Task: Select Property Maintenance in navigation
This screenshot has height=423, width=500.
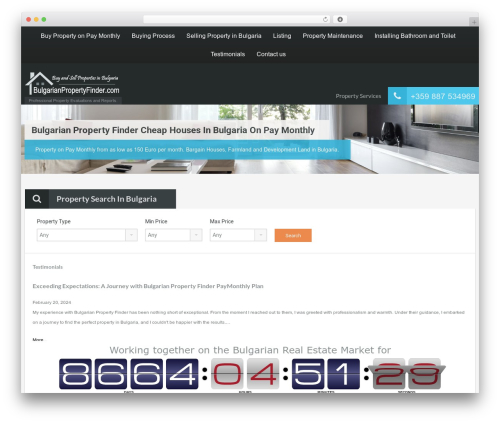Action: pos(333,36)
